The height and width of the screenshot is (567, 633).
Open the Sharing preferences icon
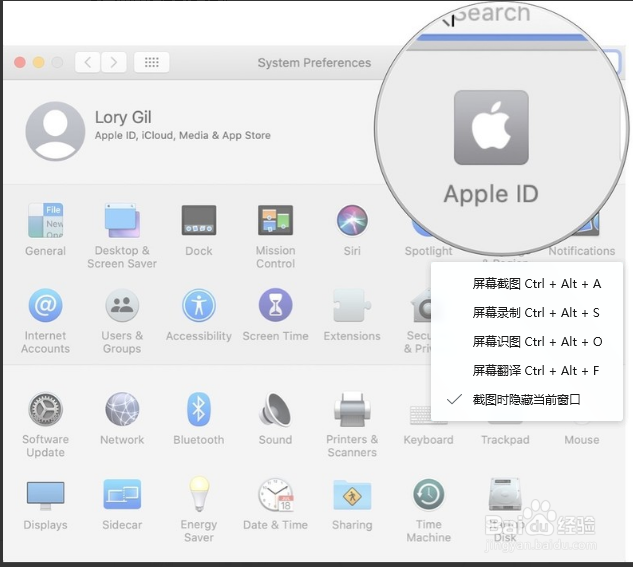coord(352,495)
